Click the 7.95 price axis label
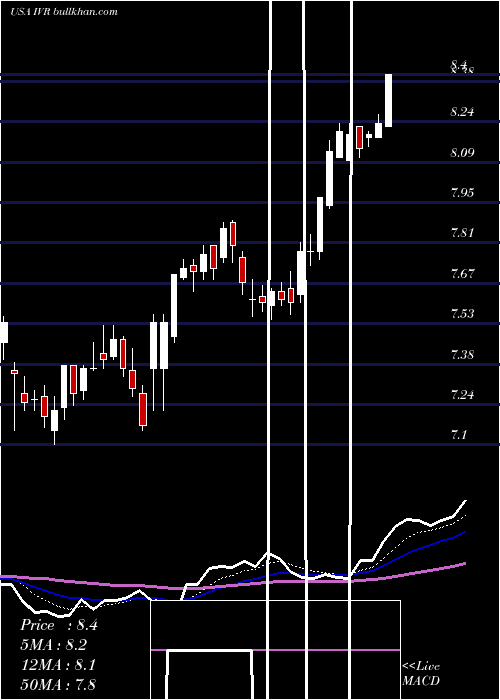 click(462, 193)
